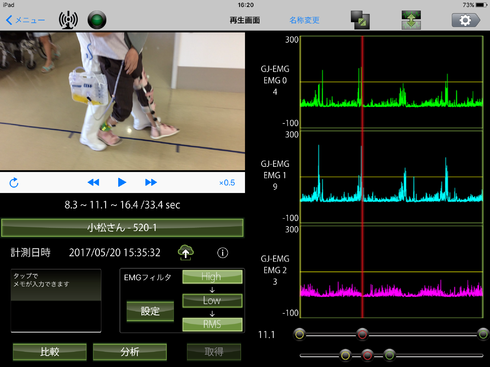This screenshot has width=490, height=367.
Task: Tap the red handle on lower range slider
Action: (x=367, y=355)
